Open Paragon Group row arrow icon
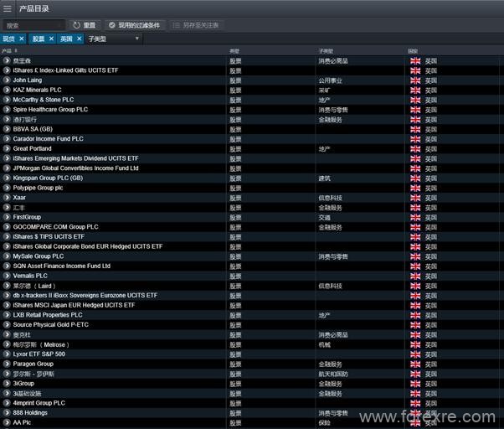The width and height of the screenshot is (504, 429). (7, 364)
